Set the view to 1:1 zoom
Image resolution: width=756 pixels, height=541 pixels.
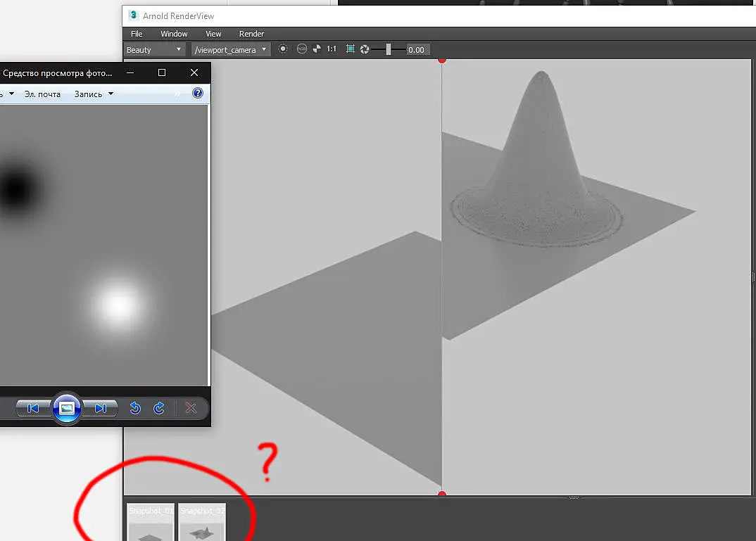coord(332,49)
